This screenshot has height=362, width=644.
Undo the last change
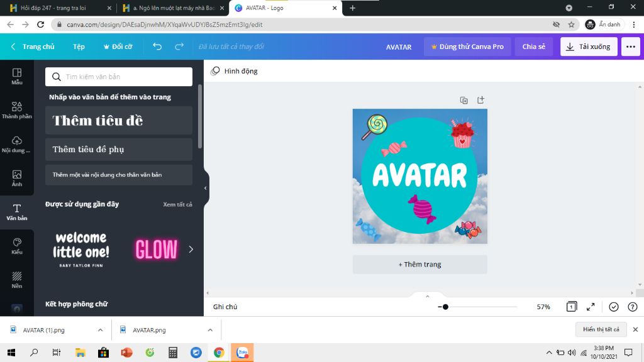tap(157, 47)
